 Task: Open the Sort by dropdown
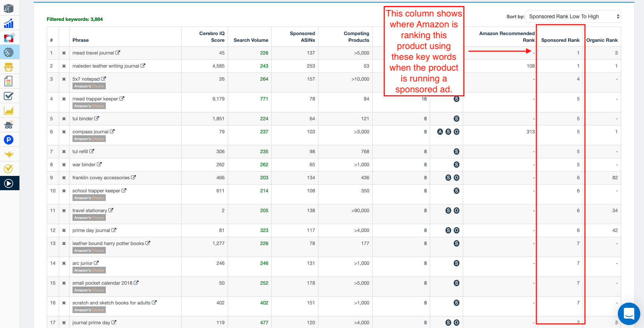[573, 16]
